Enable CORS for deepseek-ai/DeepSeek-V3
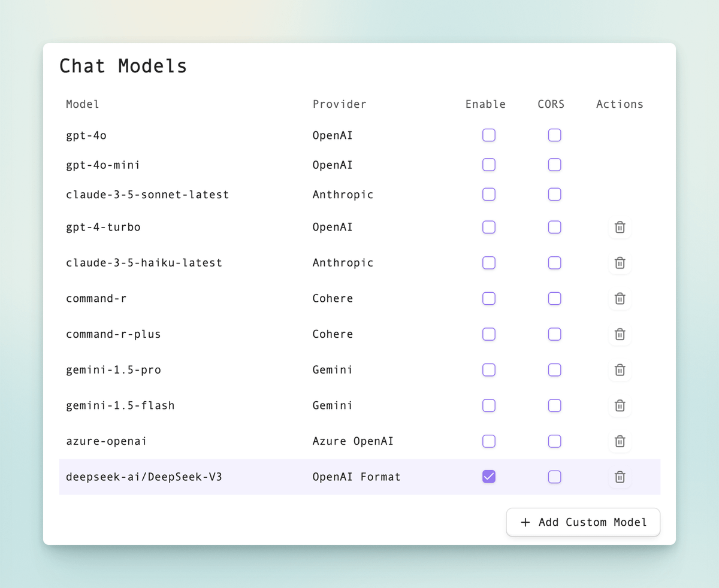This screenshot has height=588, width=719. pyautogui.click(x=554, y=477)
